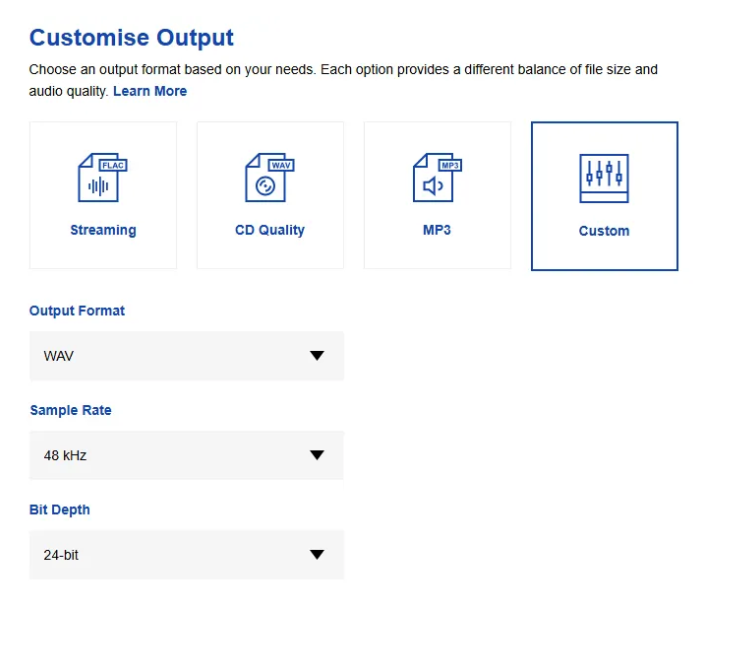Open the Learn More link

150,91
